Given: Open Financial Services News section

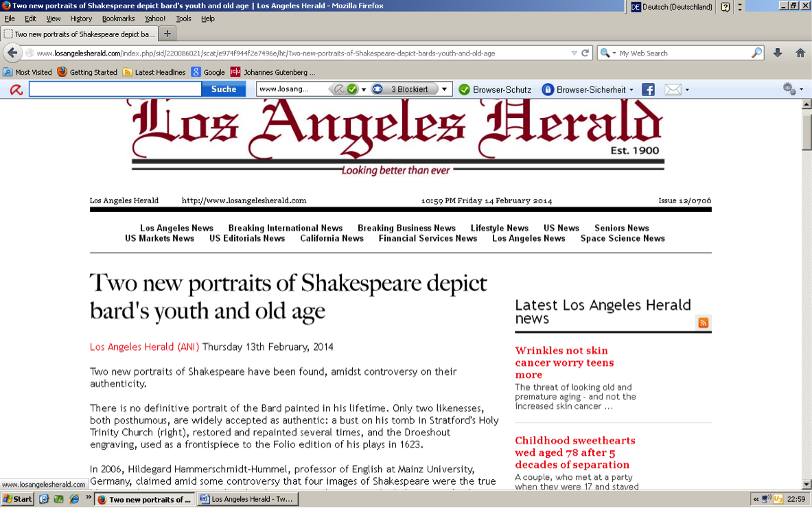Looking at the screenshot, I should [428, 238].
